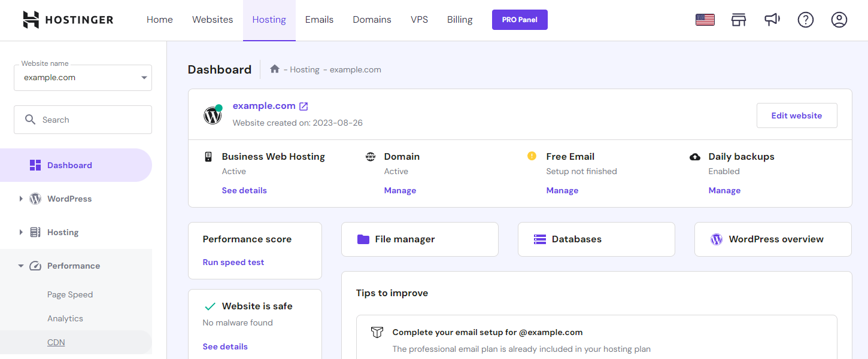
Task: Click the Hostinger logo
Action: [x=68, y=20]
